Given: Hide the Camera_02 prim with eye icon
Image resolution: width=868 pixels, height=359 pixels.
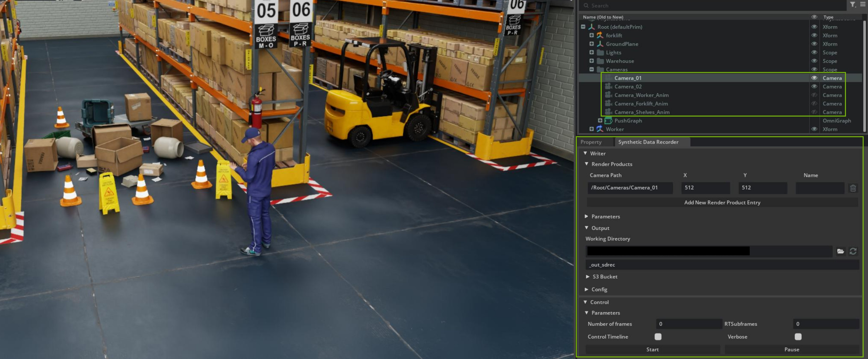Looking at the screenshot, I should 814,87.
